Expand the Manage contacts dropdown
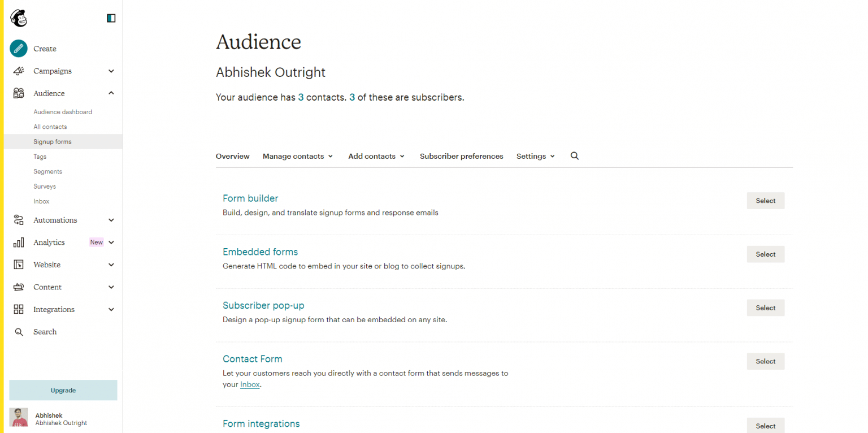Screen dimensions: 868x433 tap(298, 156)
